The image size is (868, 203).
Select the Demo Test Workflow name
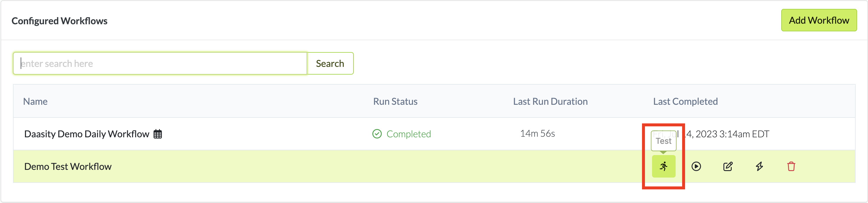68,167
